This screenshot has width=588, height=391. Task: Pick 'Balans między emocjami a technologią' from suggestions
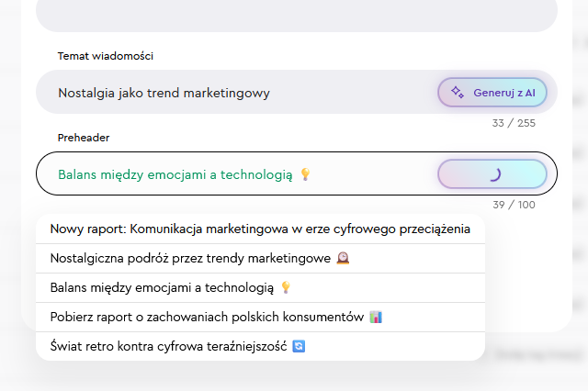tap(163, 288)
